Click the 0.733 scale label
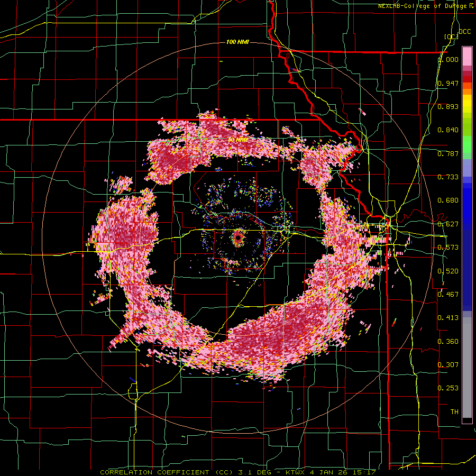This screenshot has height=476, width=476. click(x=448, y=177)
